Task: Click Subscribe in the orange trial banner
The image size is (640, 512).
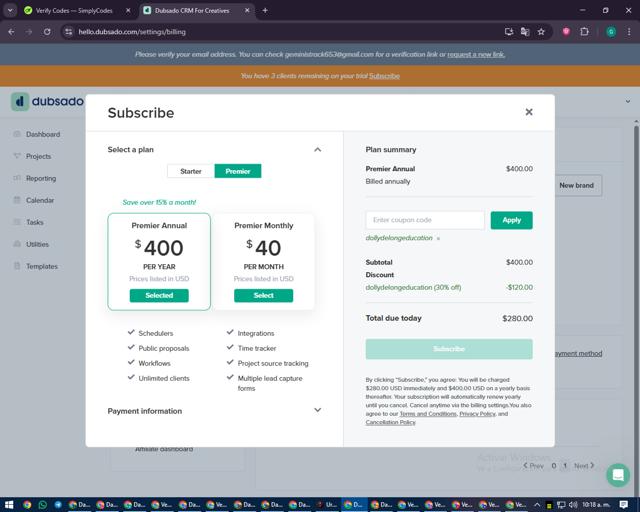Action: coord(384,76)
